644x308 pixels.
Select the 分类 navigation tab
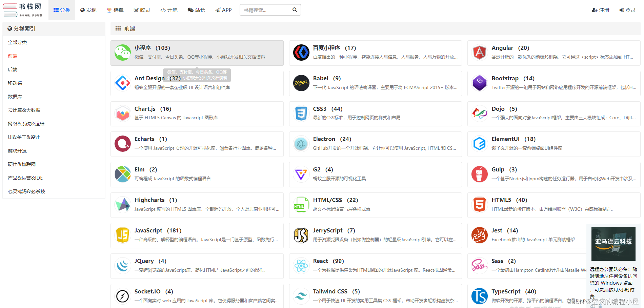62,10
